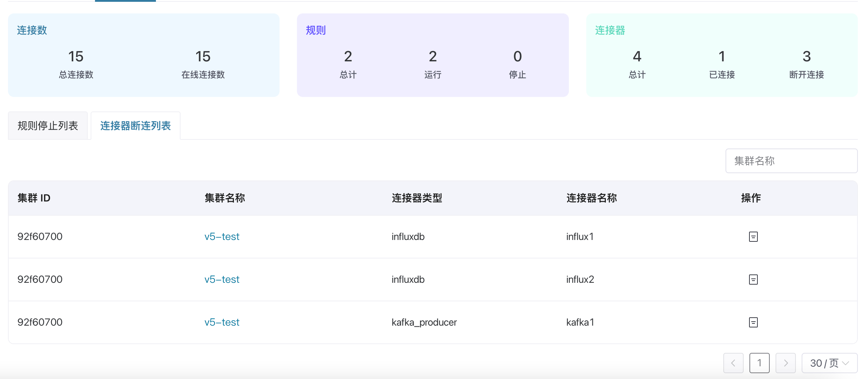Click the active blue tab at the top
The image size is (868, 379).
click(125, 1)
